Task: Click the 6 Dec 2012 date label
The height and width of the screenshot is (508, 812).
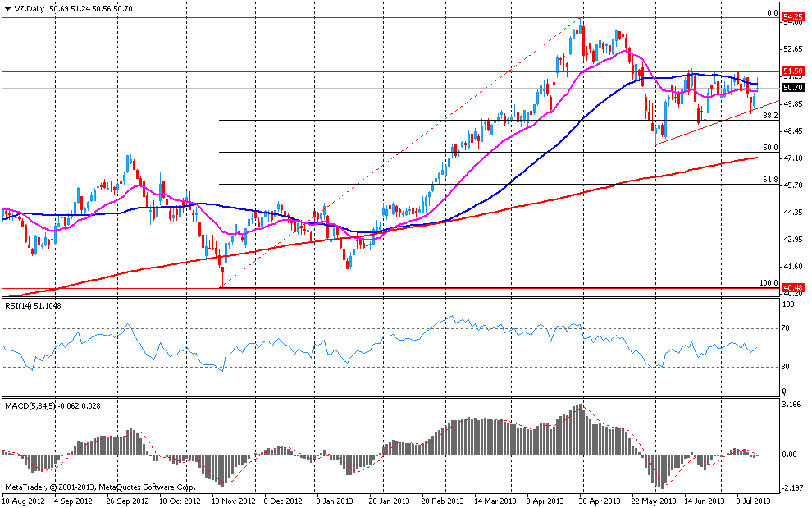Action: pyautogui.click(x=283, y=501)
